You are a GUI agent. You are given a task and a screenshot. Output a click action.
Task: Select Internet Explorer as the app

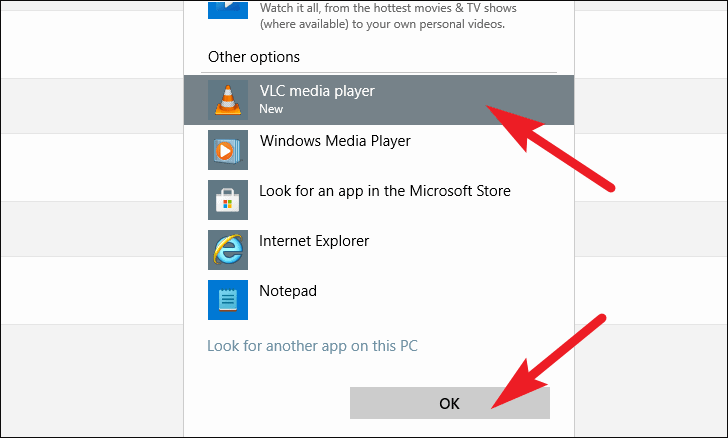coord(379,250)
